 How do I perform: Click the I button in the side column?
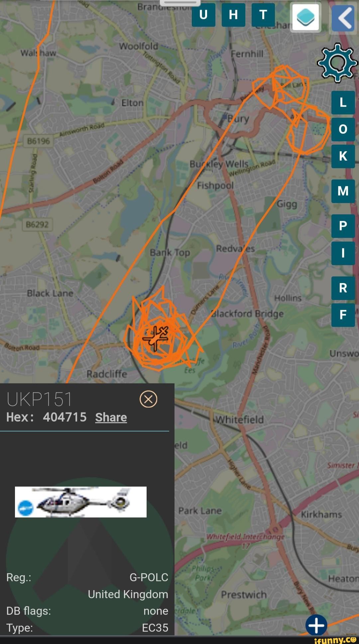(x=343, y=253)
